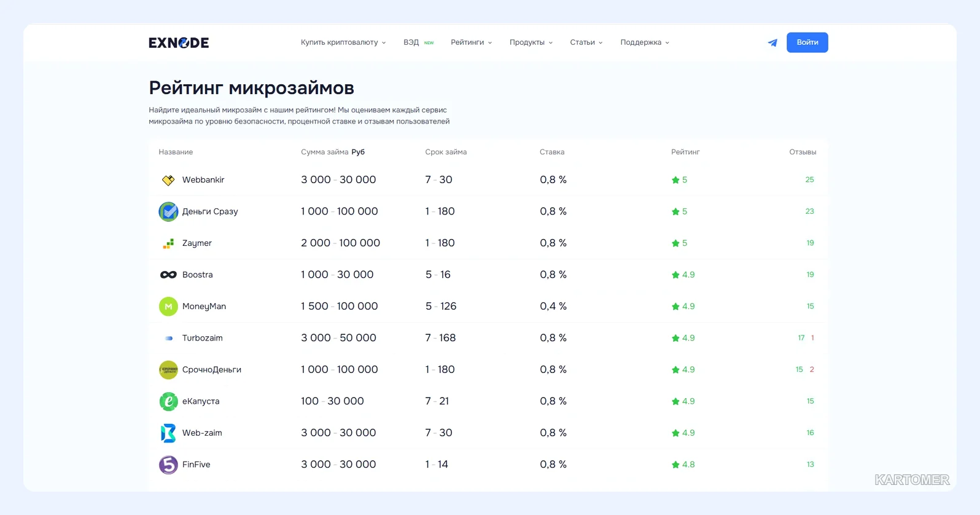Sort by the Рейтинг column header

685,152
